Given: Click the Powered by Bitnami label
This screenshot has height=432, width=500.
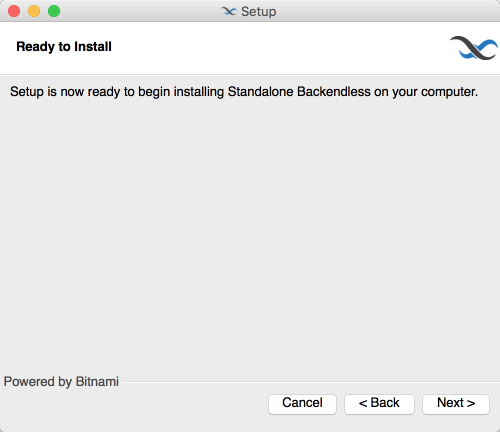Looking at the screenshot, I should tap(61, 382).
